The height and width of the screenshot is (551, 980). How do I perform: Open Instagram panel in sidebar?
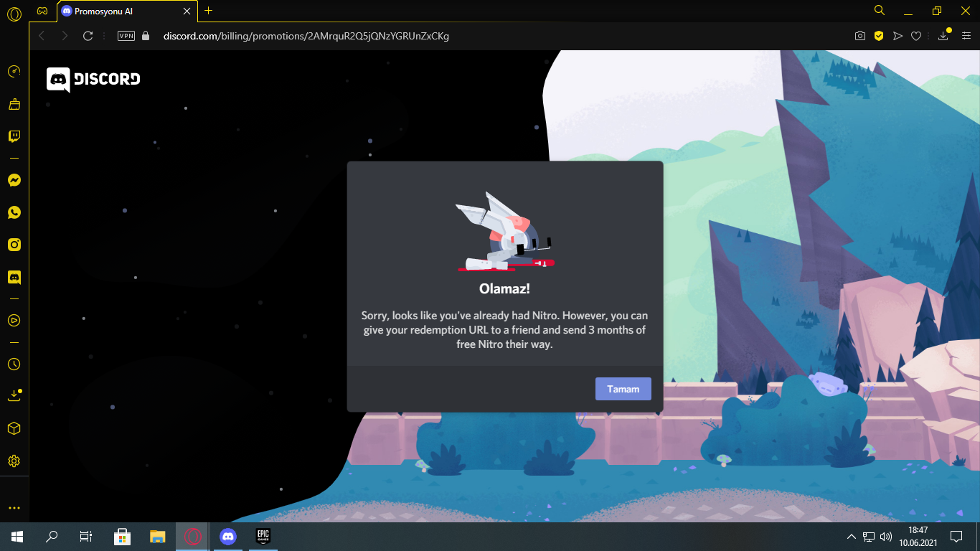coord(14,245)
